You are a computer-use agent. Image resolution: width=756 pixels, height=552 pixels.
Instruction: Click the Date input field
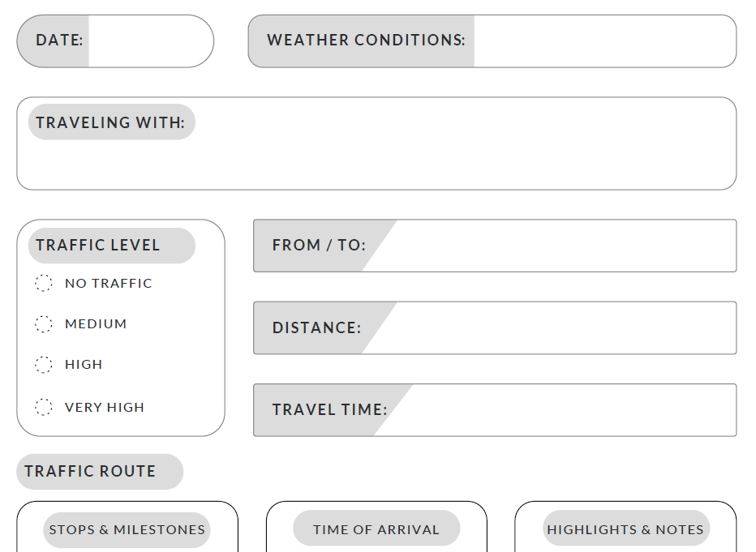tap(148, 41)
